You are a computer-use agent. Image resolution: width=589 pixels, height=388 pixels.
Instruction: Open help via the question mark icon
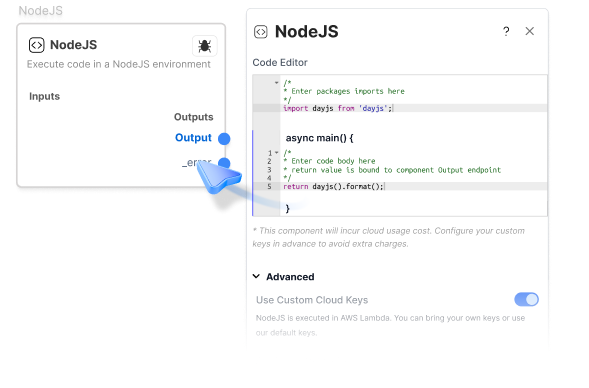point(506,31)
